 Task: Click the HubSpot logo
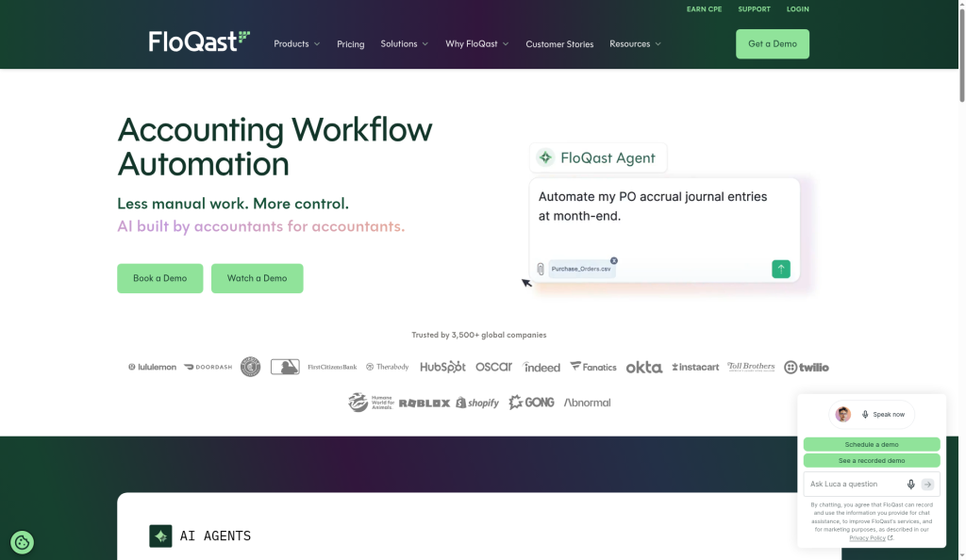[x=442, y=367]
